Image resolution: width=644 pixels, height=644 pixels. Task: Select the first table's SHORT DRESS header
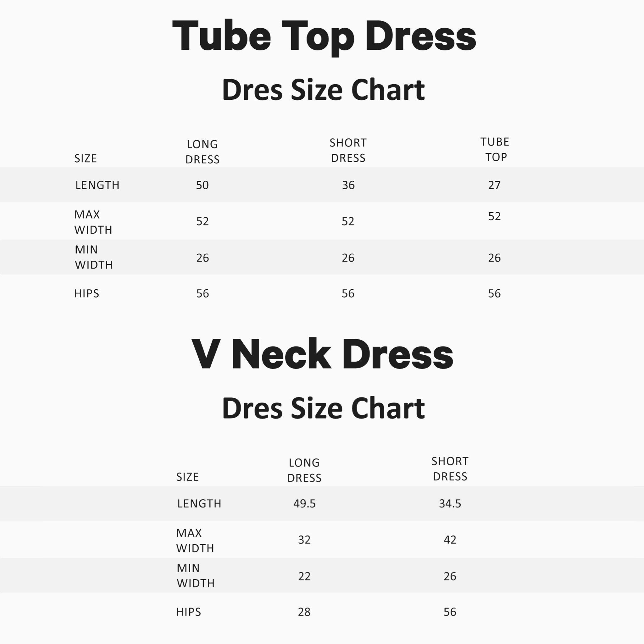348,150
